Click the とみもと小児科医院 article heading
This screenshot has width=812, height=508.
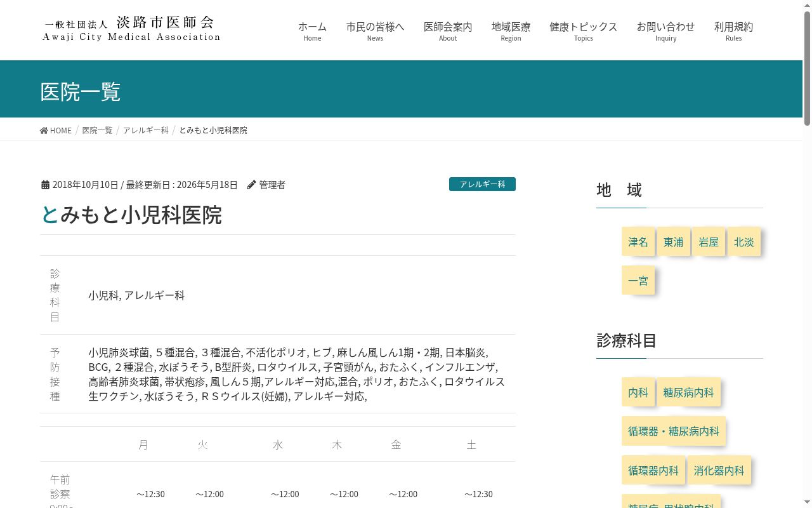(x=131, y=215)
